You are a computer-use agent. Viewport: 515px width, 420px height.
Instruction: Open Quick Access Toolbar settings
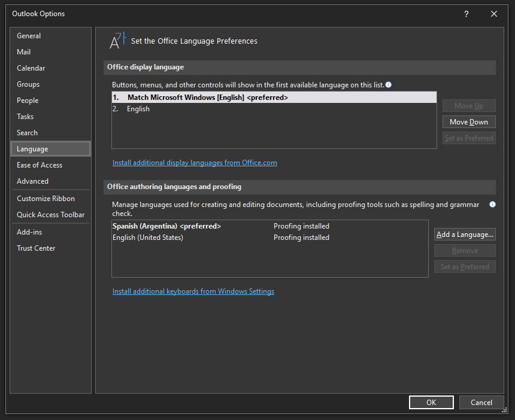click(50, 215)
